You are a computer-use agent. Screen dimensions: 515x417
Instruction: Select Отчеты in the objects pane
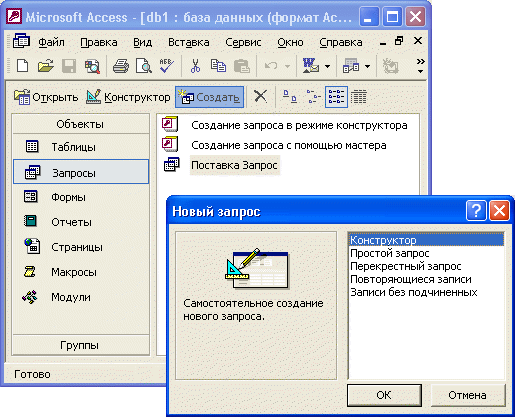click(x=80, y=222)
